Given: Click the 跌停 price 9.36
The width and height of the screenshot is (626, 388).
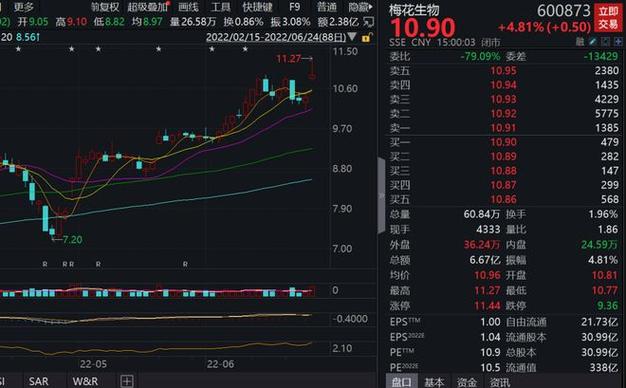Looking at the screenshot, I should (608, 306).
